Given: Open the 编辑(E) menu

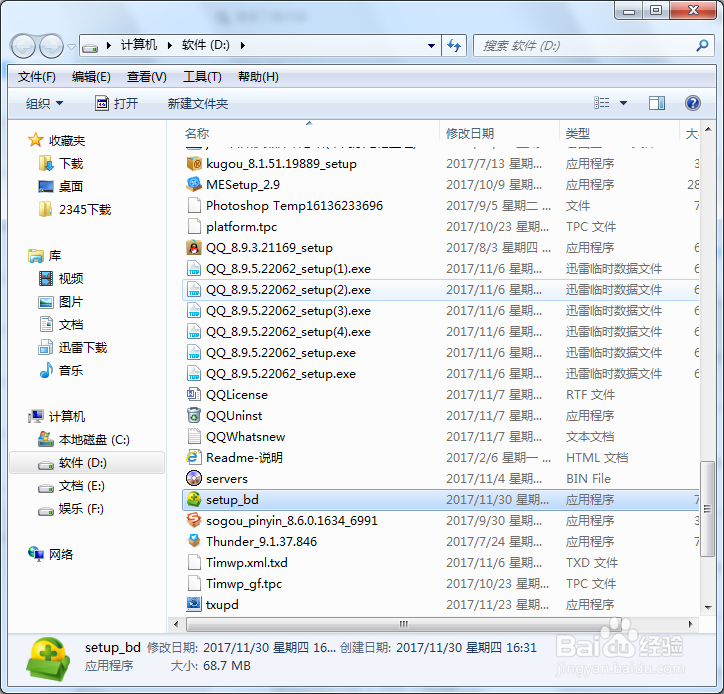Looking at the screenshot, I should [91, 77].
